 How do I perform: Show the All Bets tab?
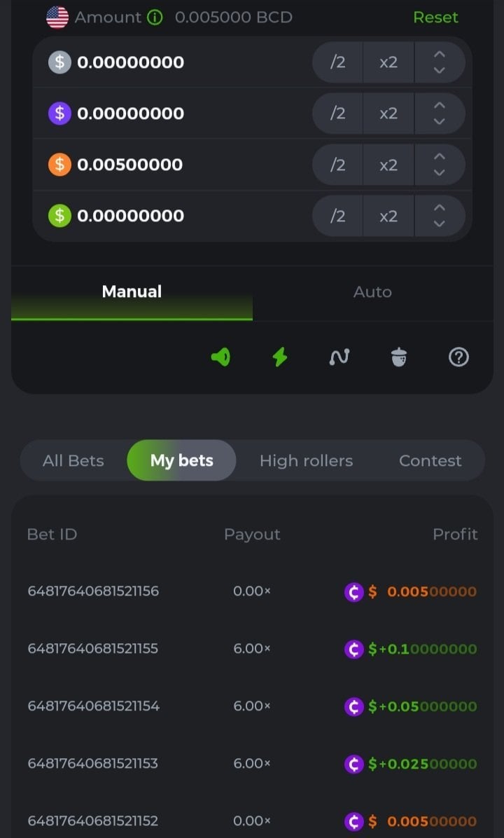click(73, 460)
